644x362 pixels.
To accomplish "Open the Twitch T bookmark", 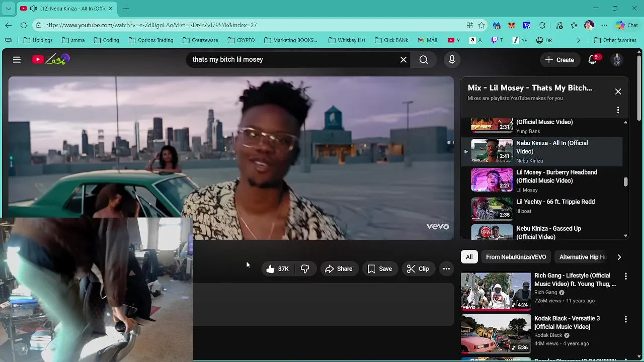I will 497,40.
